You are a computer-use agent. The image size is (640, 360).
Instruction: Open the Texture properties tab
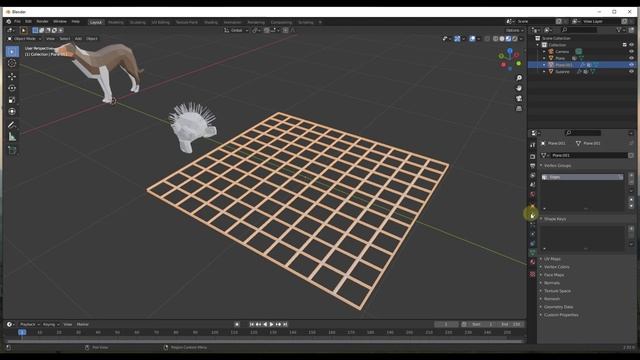[x=532, y=274]
